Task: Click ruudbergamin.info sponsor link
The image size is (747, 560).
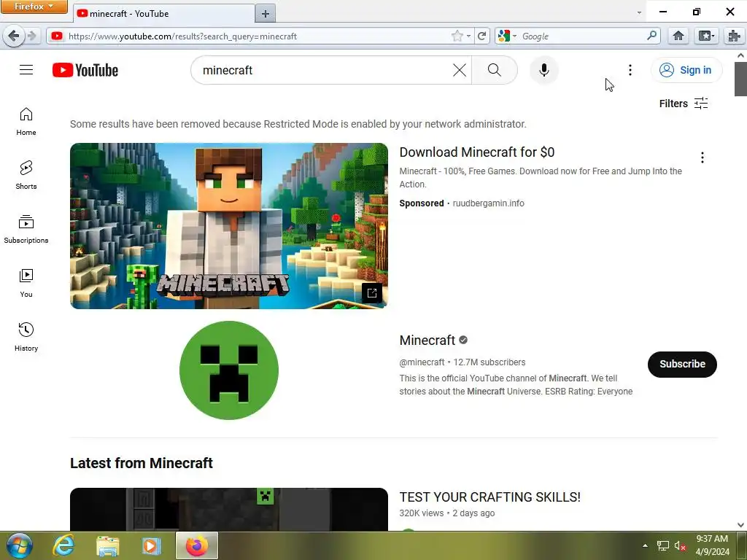Action: pos(488,203)
